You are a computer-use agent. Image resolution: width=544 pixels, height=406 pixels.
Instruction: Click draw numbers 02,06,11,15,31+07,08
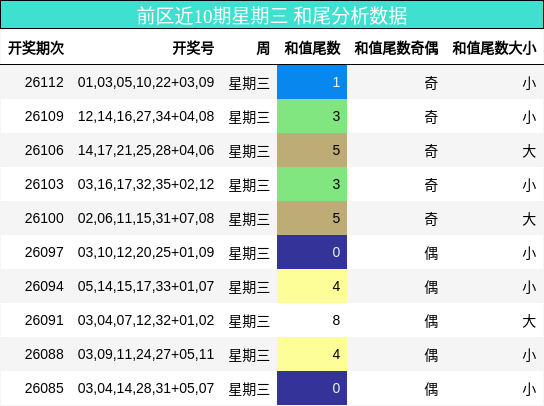pyautogui.click(x=146, y=219)
